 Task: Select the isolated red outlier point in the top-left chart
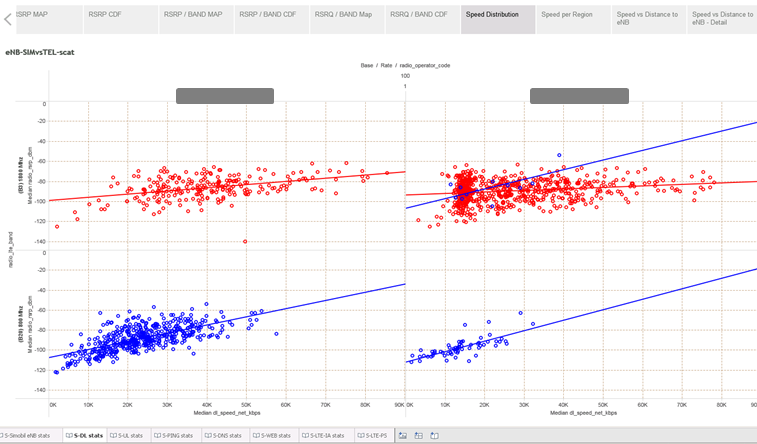tap(245, 241)
